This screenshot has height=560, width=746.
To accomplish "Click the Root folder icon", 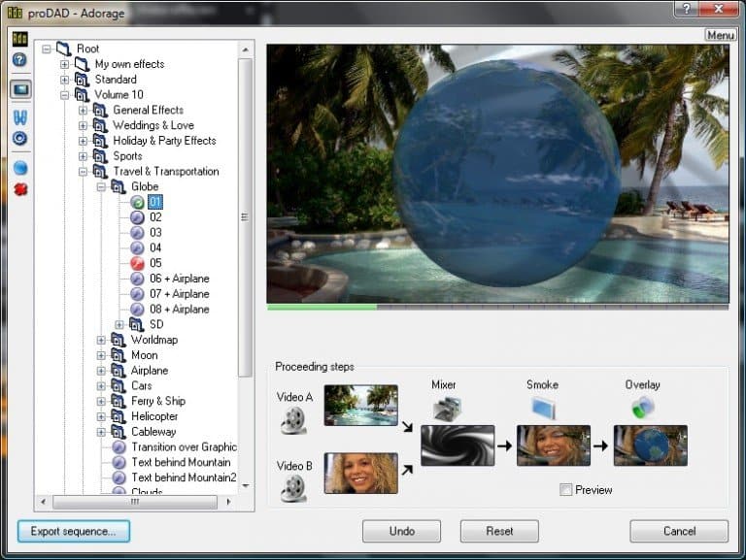I will click(x=63, y=49).
